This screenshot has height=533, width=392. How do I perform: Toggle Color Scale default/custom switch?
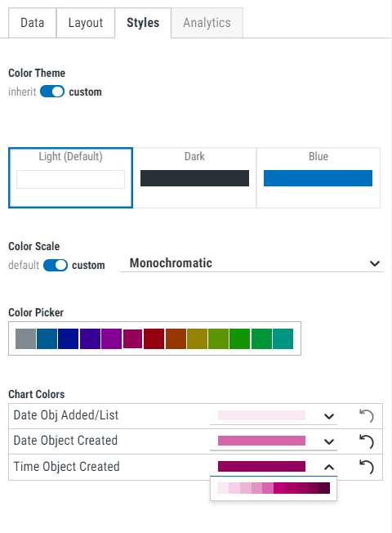tap(56, 265)
